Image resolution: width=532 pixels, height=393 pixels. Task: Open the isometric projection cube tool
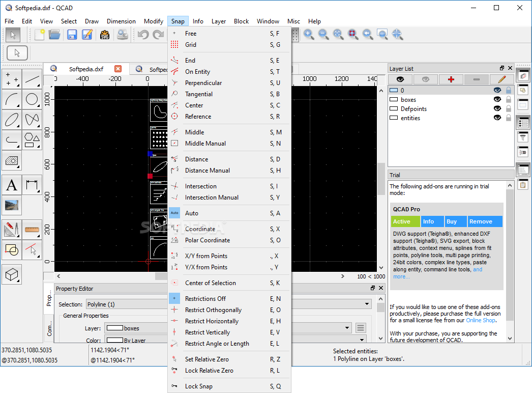(12, 274)
